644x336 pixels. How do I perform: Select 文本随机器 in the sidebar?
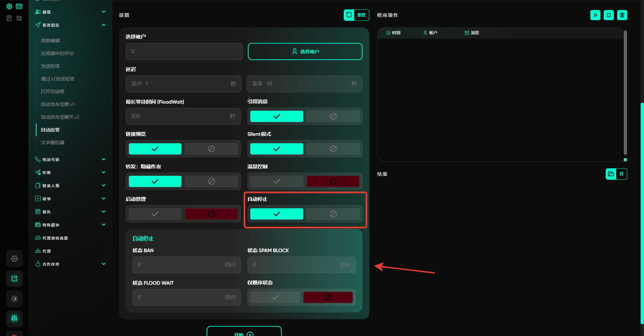[x=53, y=143]
